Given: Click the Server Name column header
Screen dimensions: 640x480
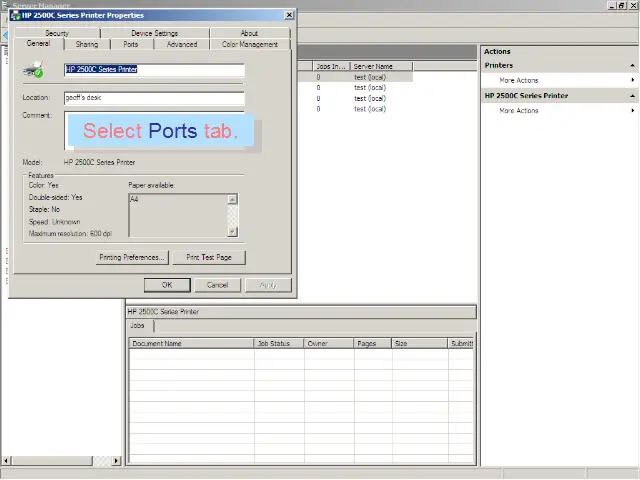Looking at the screenshot, I should point(381,66).
